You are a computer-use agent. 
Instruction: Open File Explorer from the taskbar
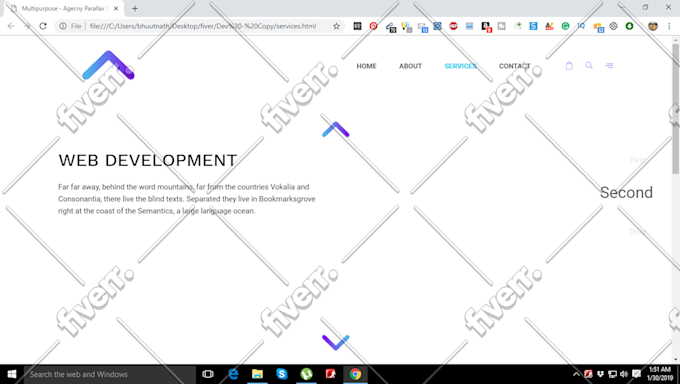[x=257, y=374]
